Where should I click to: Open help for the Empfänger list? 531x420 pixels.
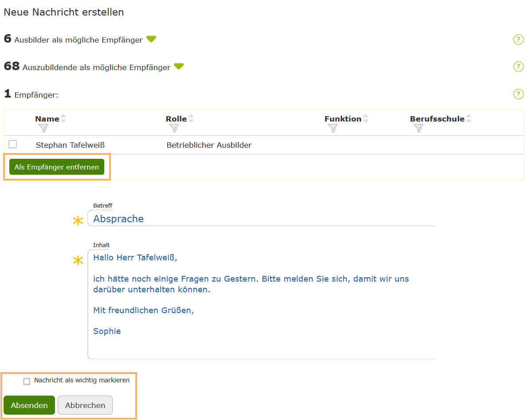point(518,94)
